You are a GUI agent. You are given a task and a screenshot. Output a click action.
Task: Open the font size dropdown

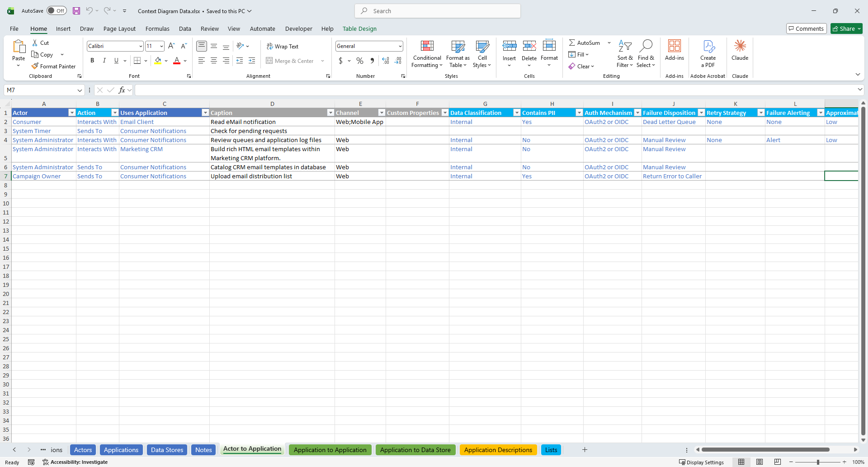point(161,46)
